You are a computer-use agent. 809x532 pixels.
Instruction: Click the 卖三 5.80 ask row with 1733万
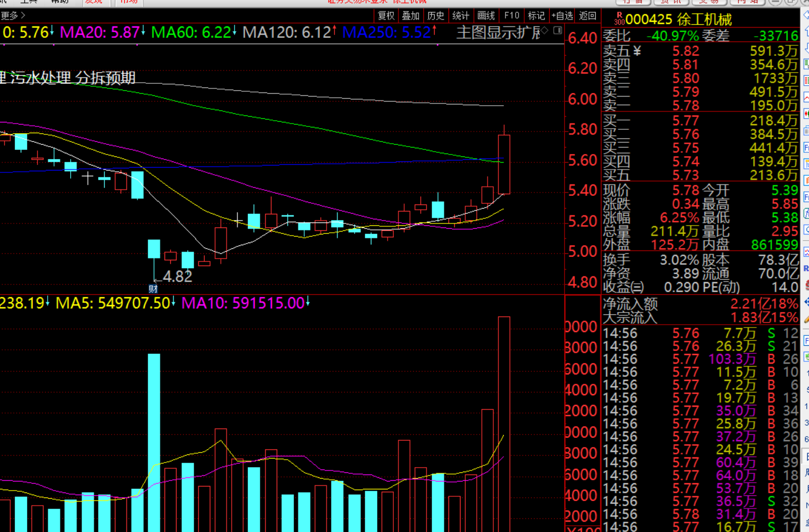click(700, 78)
